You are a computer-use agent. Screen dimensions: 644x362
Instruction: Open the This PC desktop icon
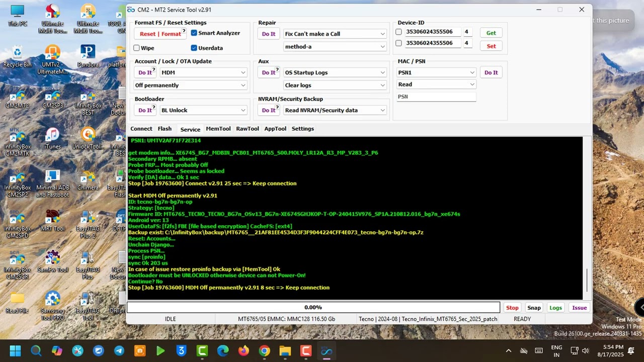17,15
